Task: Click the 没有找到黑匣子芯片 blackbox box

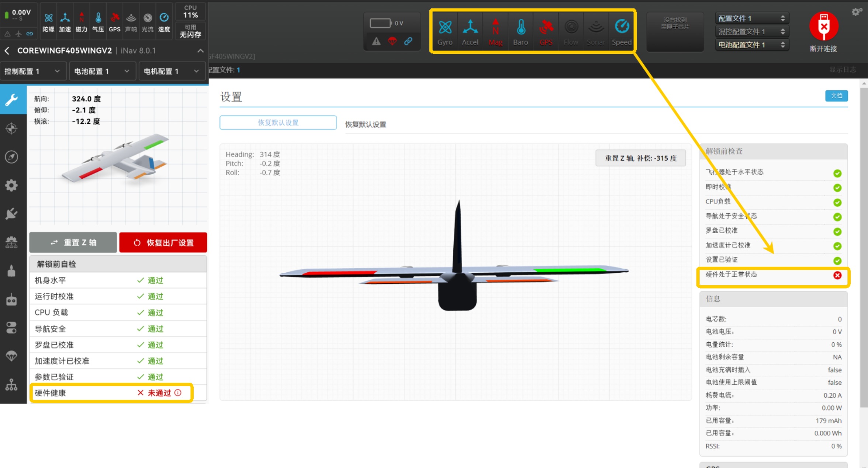Action: (x=675, y=32)
